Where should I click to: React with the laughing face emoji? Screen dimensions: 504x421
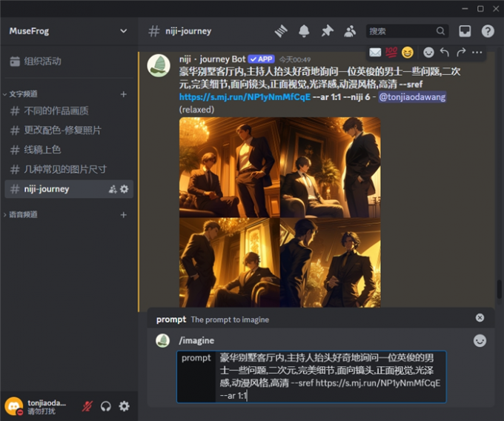[407, 52]
